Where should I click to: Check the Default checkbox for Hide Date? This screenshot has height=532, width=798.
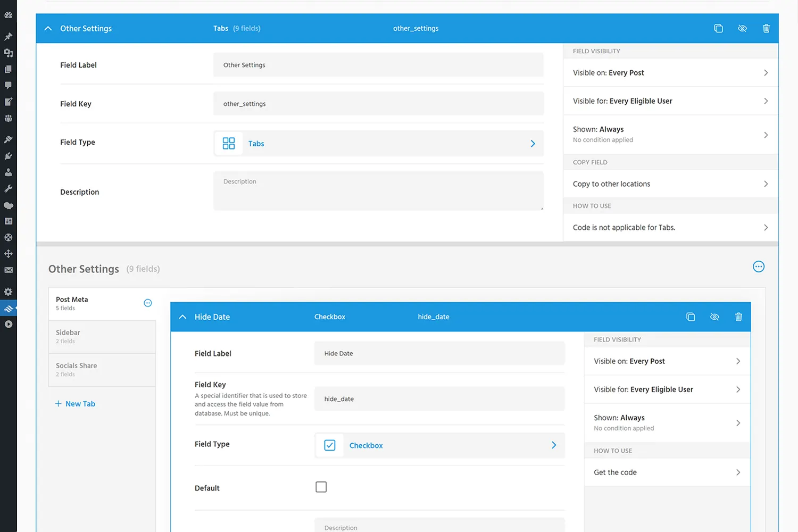pos(321,487)
